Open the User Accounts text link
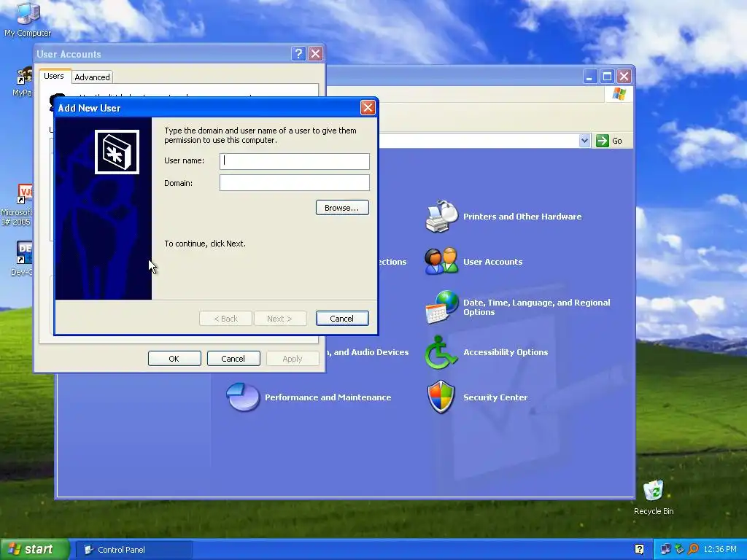This screenshot has width=747, height=560. [492, 262]
